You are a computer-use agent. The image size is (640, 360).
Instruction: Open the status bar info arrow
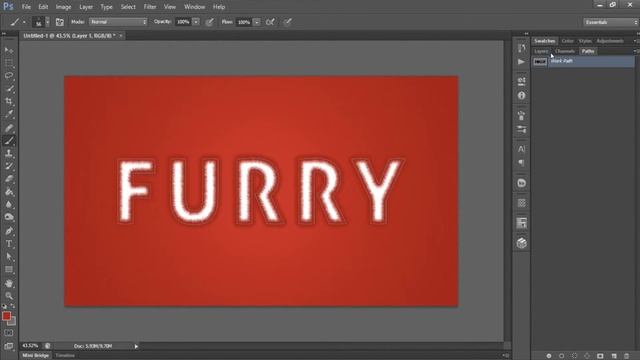point(136,346)
